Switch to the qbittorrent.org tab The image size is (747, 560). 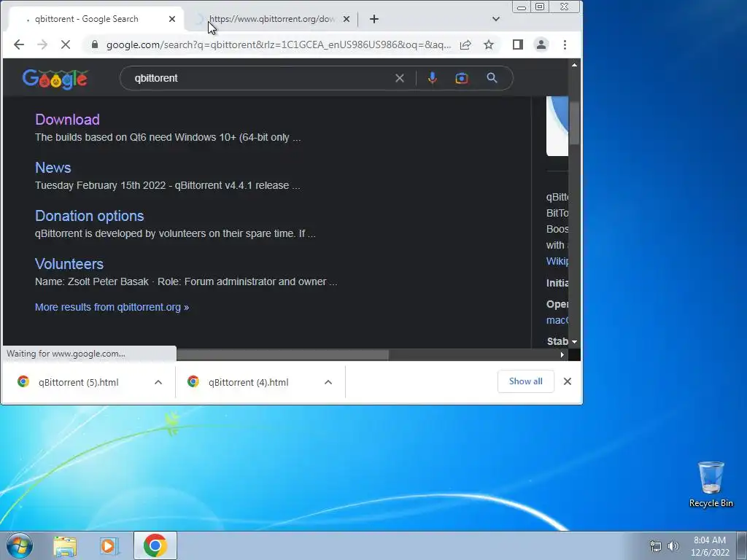(271, 19)
